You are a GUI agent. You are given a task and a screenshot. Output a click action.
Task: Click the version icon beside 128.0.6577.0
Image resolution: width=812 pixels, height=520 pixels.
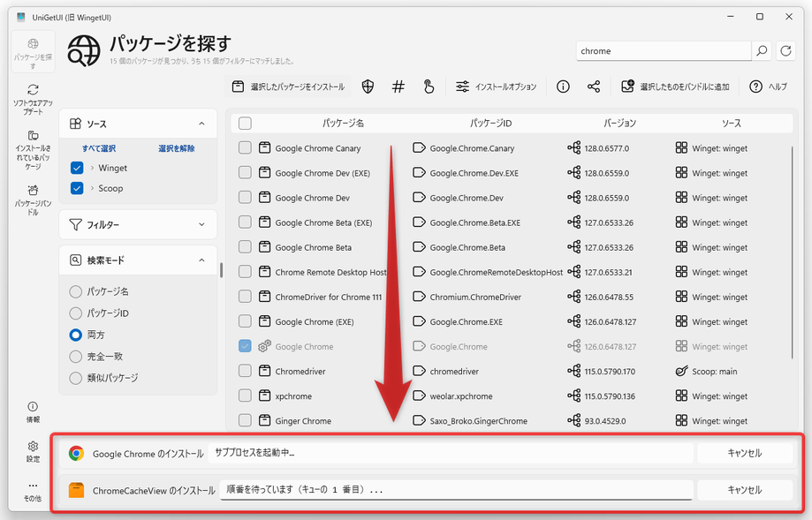coord(573,148)
